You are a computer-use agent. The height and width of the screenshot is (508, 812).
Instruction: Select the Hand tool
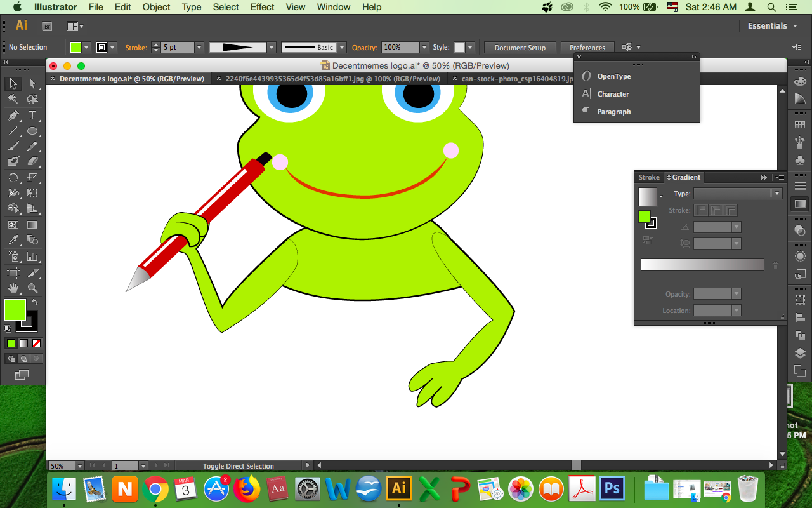tap(13, 288)
